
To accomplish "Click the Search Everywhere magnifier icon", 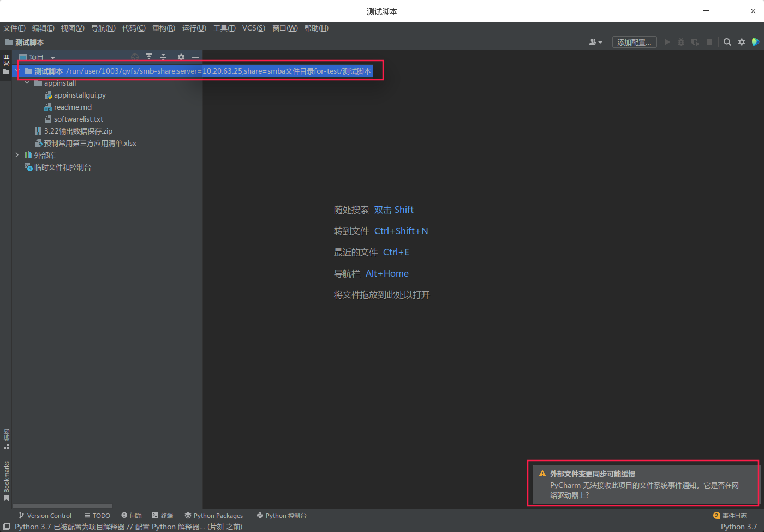I will 727,42.
